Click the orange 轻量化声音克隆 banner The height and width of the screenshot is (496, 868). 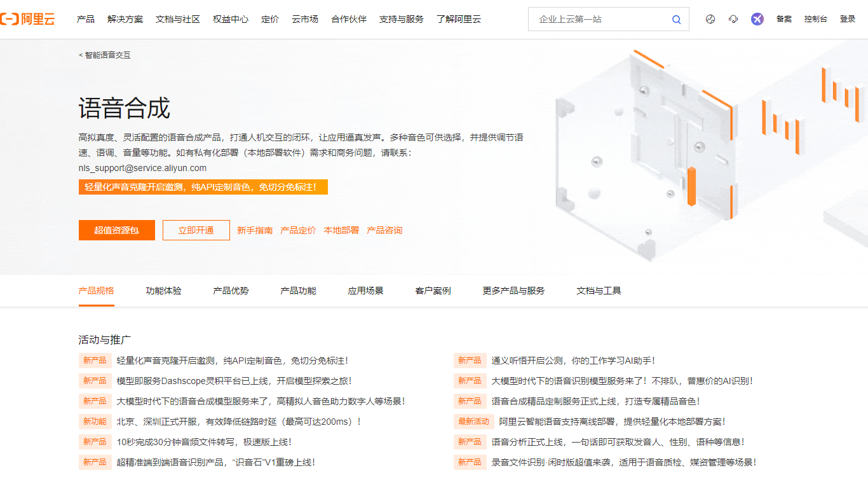coord(203,187)
